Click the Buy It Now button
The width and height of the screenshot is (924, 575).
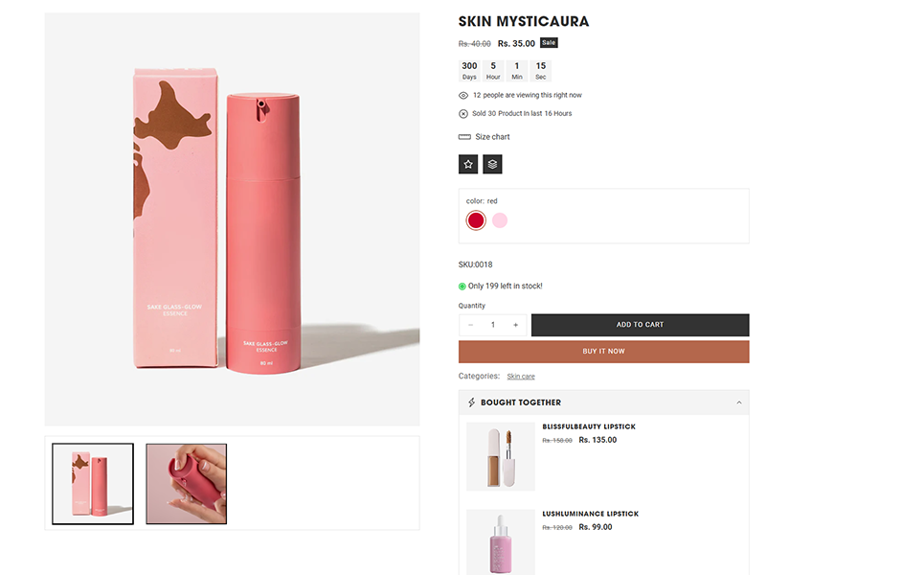coord(603,352)
